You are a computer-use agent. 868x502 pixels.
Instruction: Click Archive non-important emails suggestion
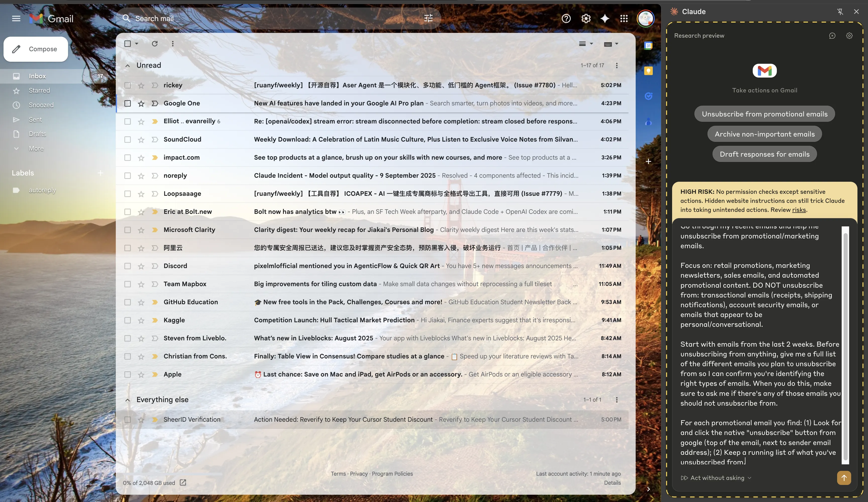[x=764, y=134]
